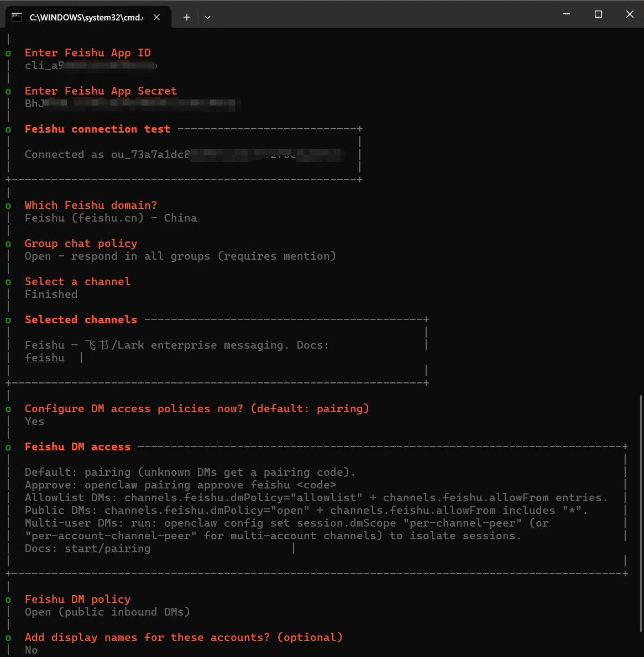Screen dimensions: 644x657
Task: Open the feishu docs link
Action: [45, 358]
